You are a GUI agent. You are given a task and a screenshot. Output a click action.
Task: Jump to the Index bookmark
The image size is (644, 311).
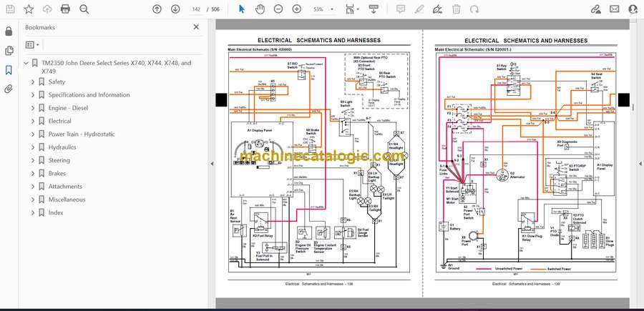pyautogui.click(x=56, y=212)
